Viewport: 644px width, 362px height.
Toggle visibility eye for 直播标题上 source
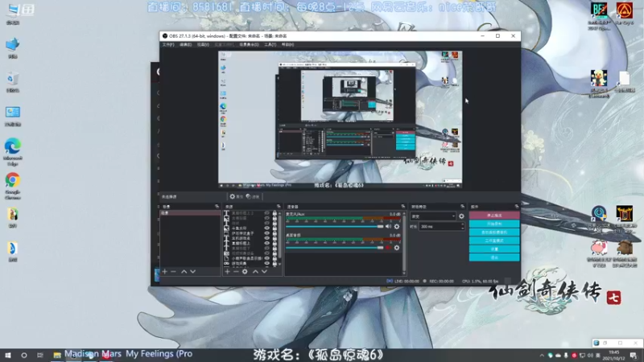[267, 244]
